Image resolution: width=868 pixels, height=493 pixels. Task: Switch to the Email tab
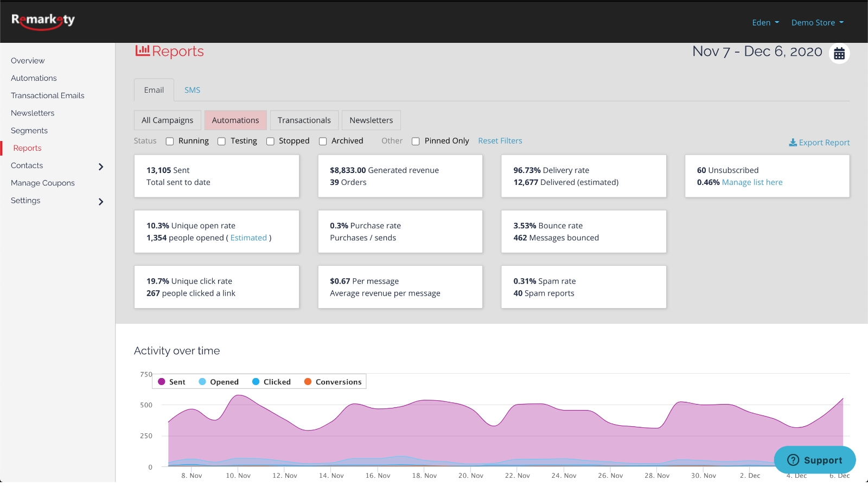click(x=154, y=90)
